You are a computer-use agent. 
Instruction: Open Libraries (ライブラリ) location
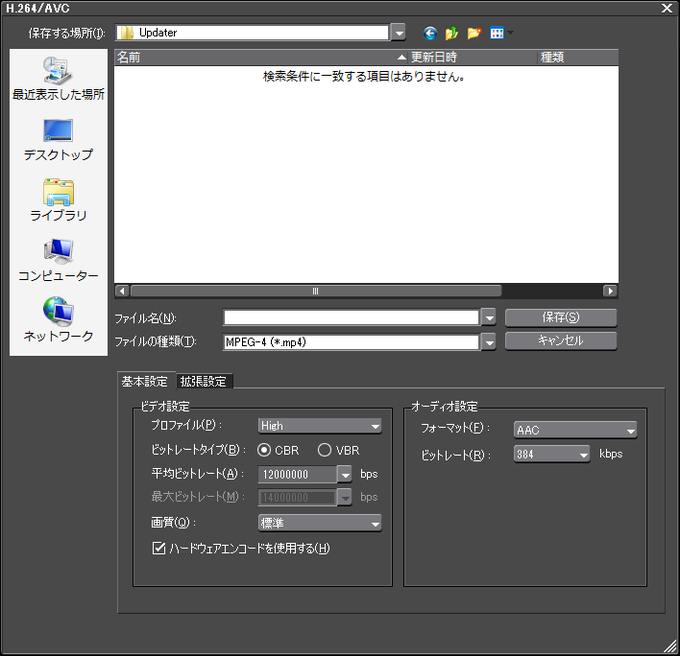[59, 200]
